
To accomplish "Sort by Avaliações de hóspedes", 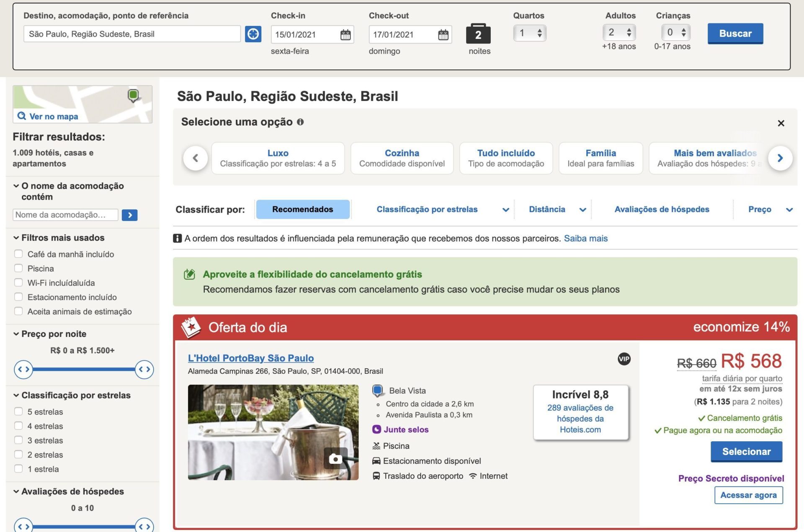I will (662, 209).
